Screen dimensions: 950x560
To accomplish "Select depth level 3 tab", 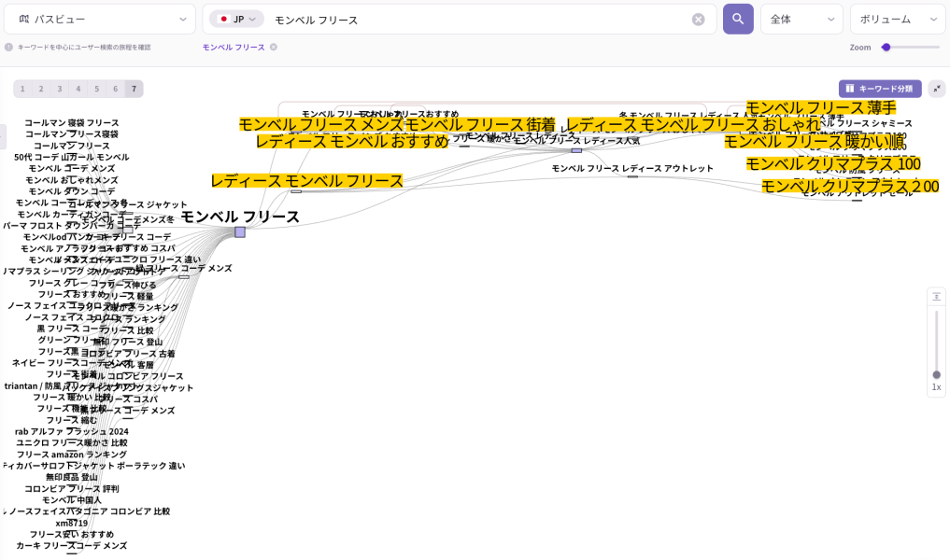I will point(60,89).
